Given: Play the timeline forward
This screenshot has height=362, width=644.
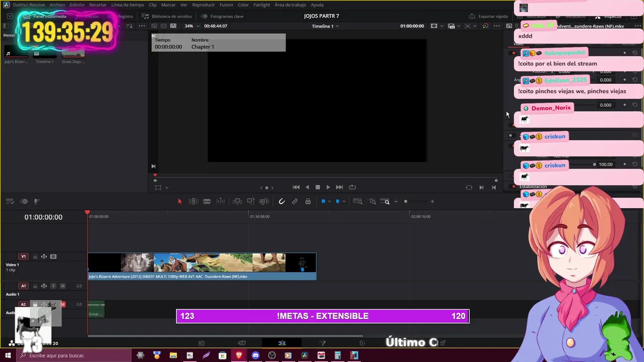Looking at the screenshot, I should (328, 187).
